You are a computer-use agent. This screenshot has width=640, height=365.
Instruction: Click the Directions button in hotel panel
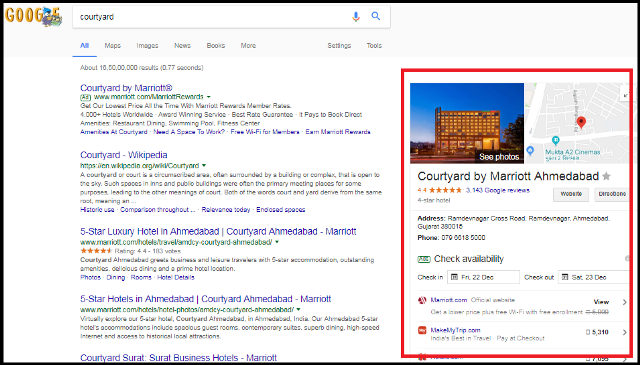click(x=612, y=194)
